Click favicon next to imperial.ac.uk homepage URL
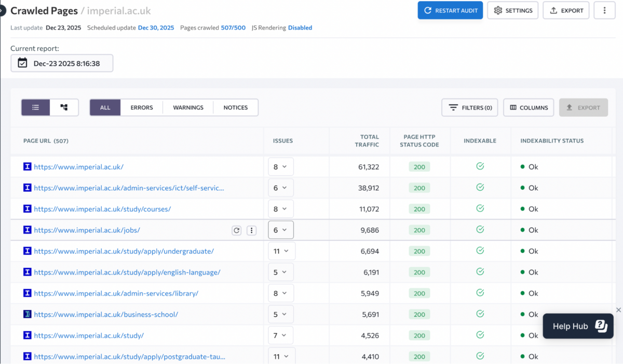 click(x=28, y=167)
